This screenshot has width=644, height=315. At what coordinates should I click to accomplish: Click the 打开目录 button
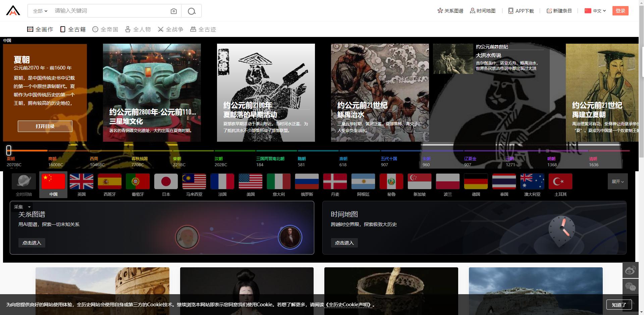(x=45, y=126)
